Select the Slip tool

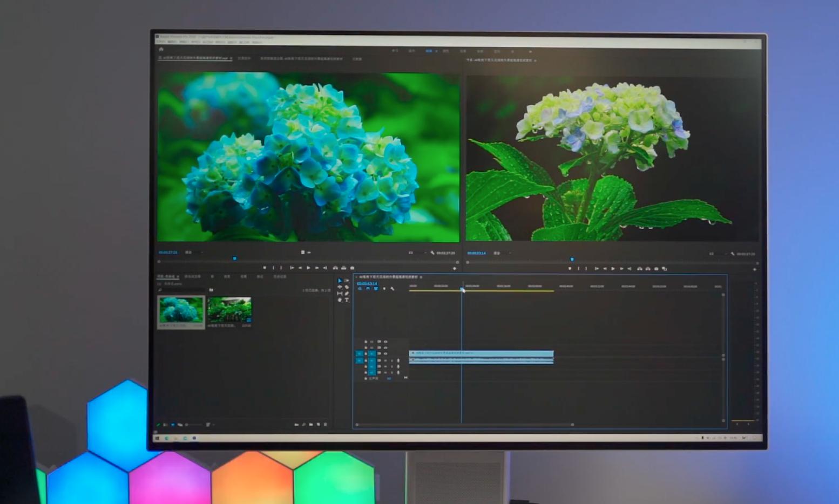tap(340, 294)
